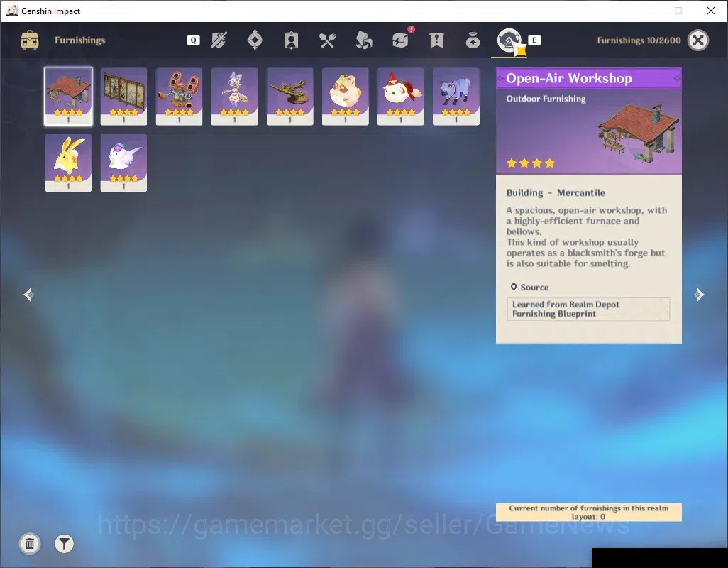This screenshot has width=728, height=568.
Task: Switch to Character Development Items tab
Action: pos(291,40)
